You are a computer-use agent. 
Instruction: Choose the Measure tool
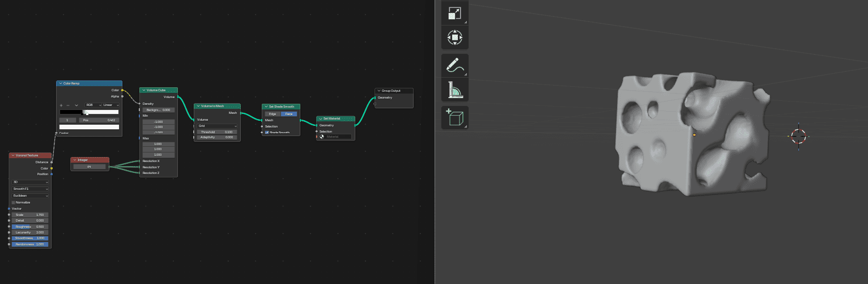click(x=454, y=90)
